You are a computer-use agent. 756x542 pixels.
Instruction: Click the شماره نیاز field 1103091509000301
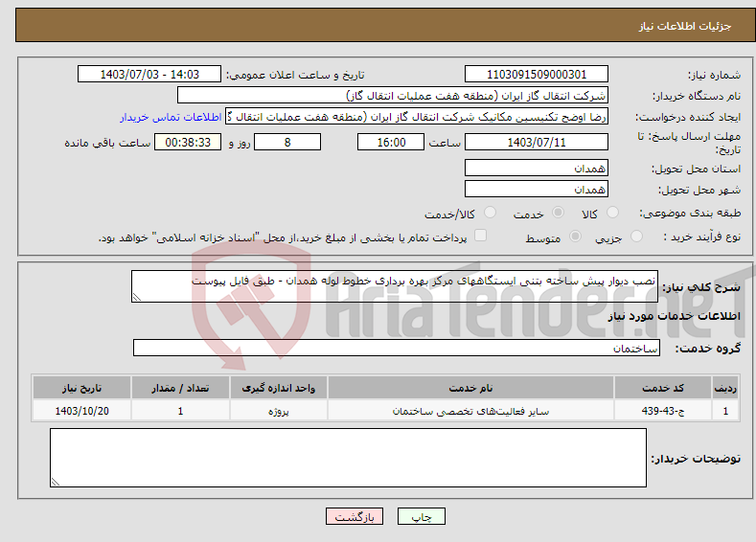tap(537, 74)
